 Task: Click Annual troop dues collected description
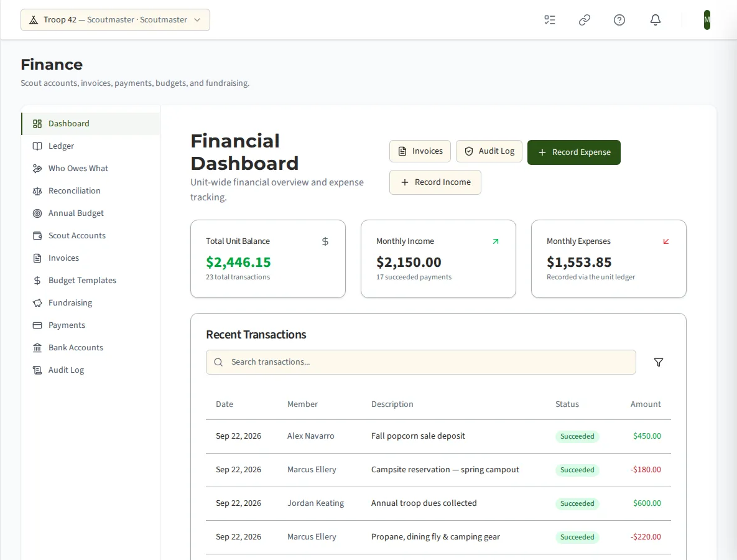pyautogui.click(x=424, y=503)
